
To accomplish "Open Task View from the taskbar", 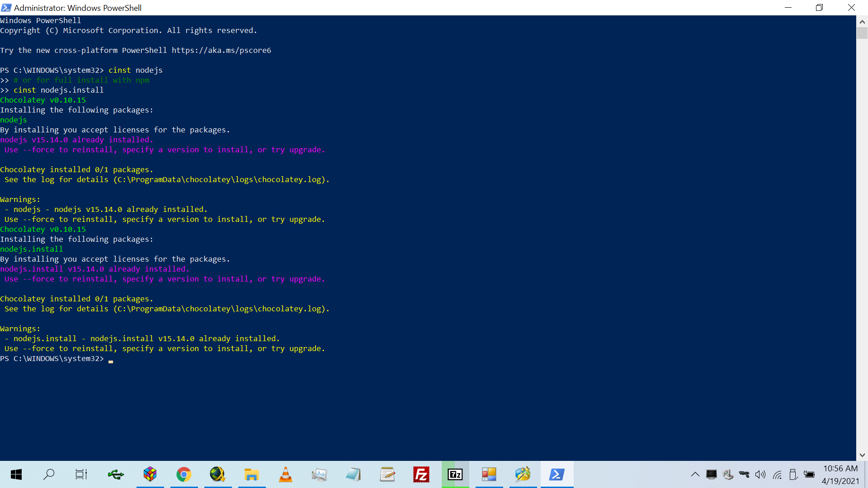I will pos(81,474).
